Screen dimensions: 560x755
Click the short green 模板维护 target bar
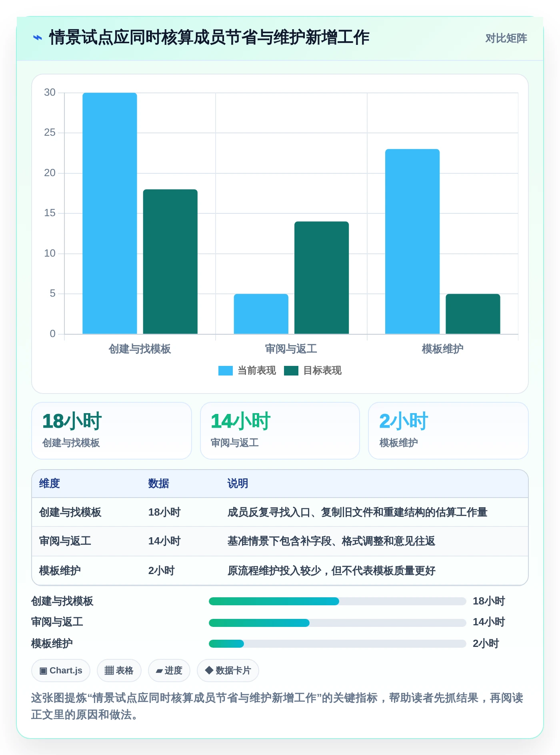coord(473,314)
